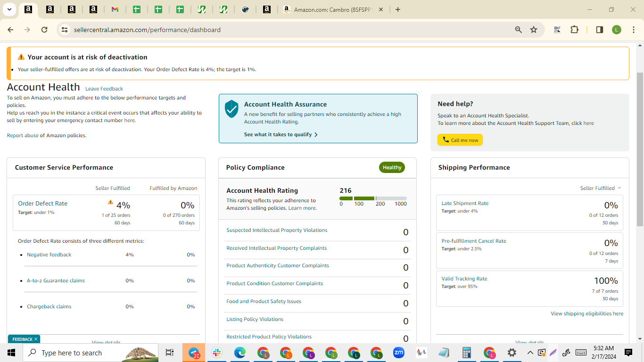The height and width of the screenshot is (362, 644).
Task: Open the browser side panel
Action: click(x=600, y=30)
